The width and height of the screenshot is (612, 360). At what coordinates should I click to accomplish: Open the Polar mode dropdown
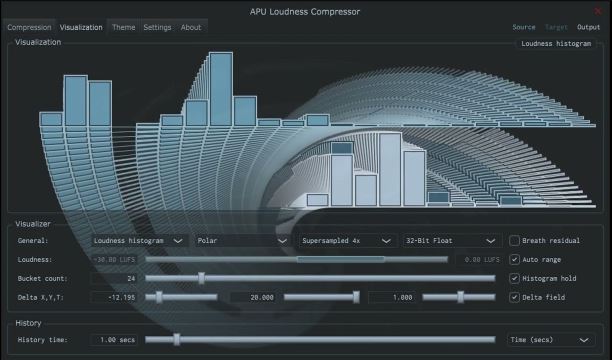click(x=242, y=241)
